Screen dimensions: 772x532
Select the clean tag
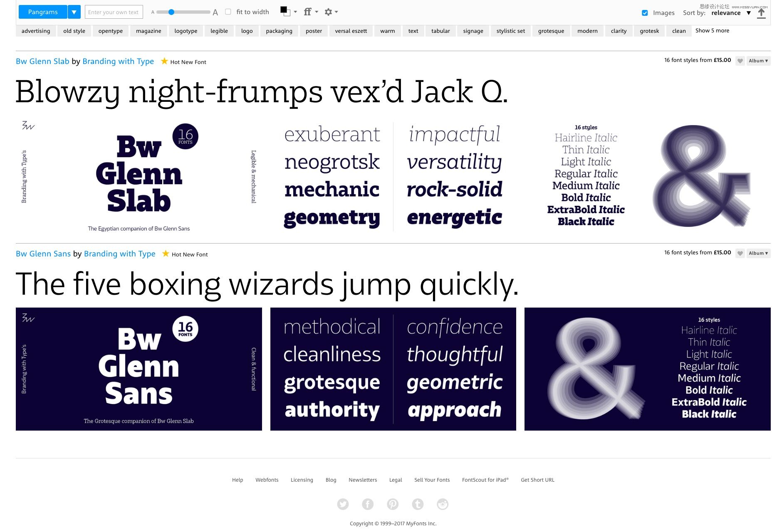[x=679, y=31]
